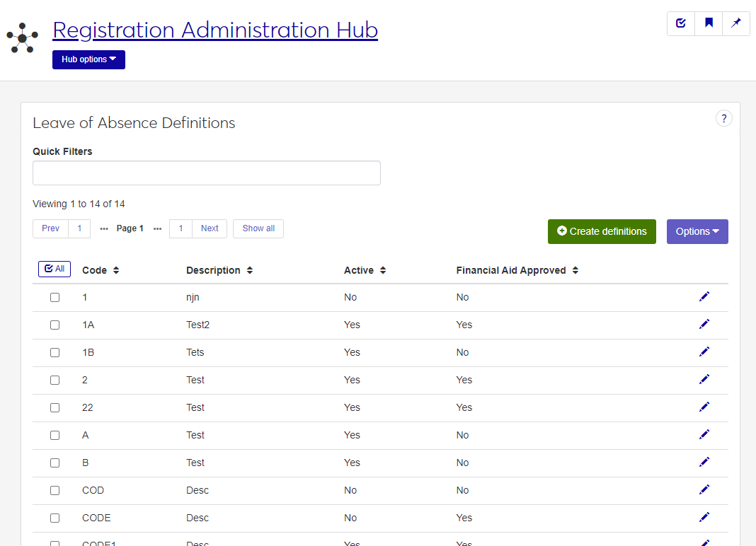Select the checkbox for code CODE

(55, 518)
